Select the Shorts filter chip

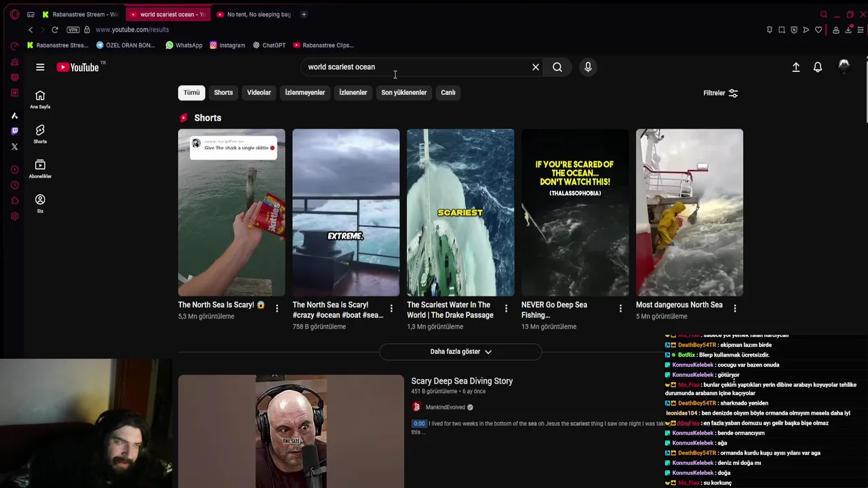tap(223, 93)
